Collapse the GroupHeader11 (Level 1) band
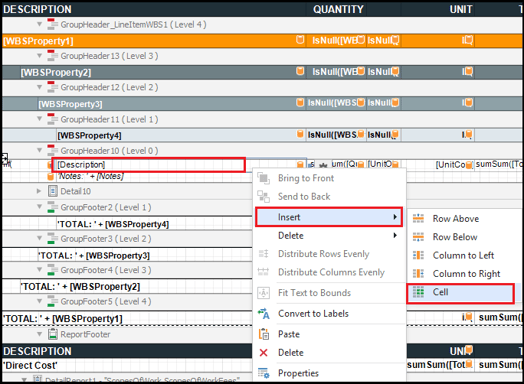The width and height of the screenshot is (524, 384). (39, 119)
